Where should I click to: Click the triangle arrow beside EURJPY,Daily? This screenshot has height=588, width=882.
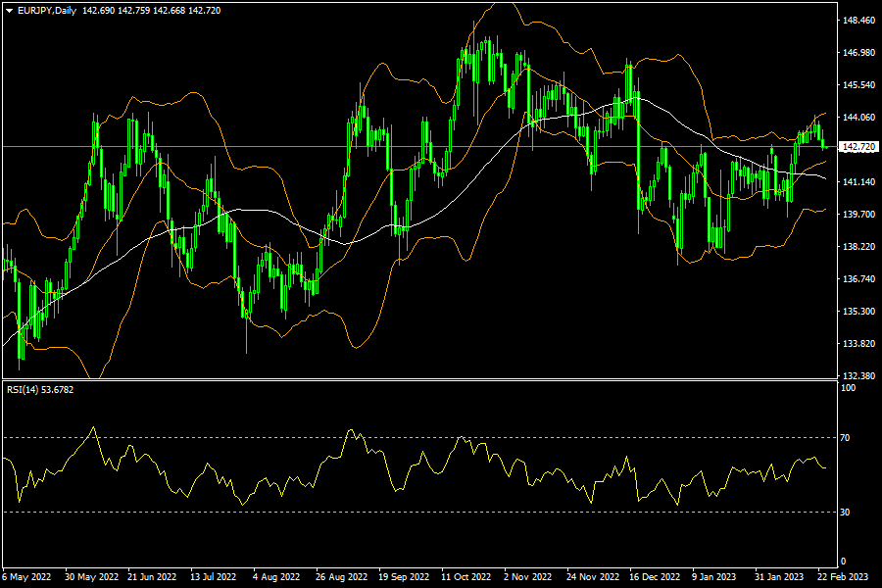click(9, 11)
